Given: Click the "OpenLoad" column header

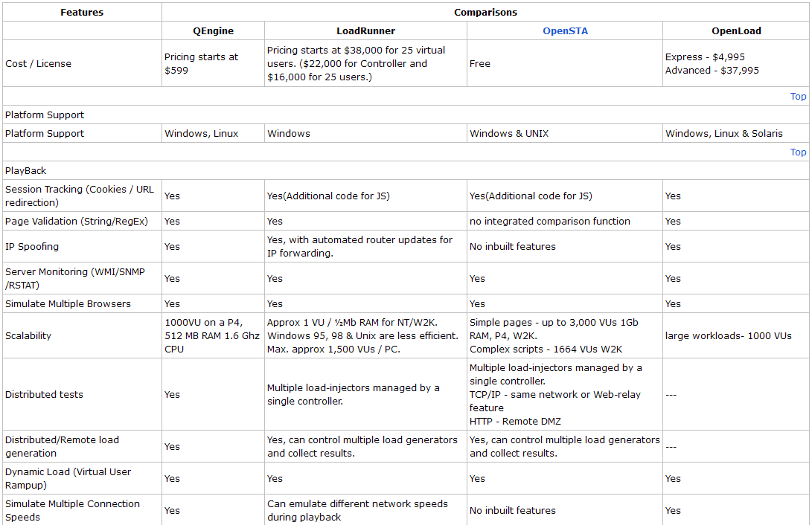Looking at the screenshot, I should point(736,31).
